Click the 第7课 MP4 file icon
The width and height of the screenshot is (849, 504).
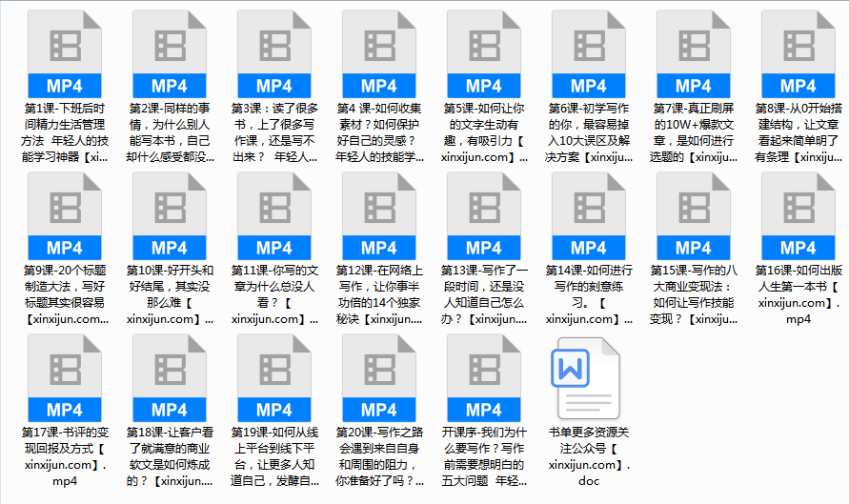[694, 54]
